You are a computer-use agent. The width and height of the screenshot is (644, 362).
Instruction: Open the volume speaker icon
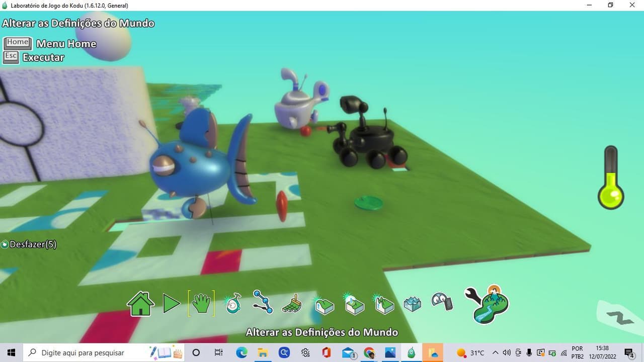coord(507,352)
